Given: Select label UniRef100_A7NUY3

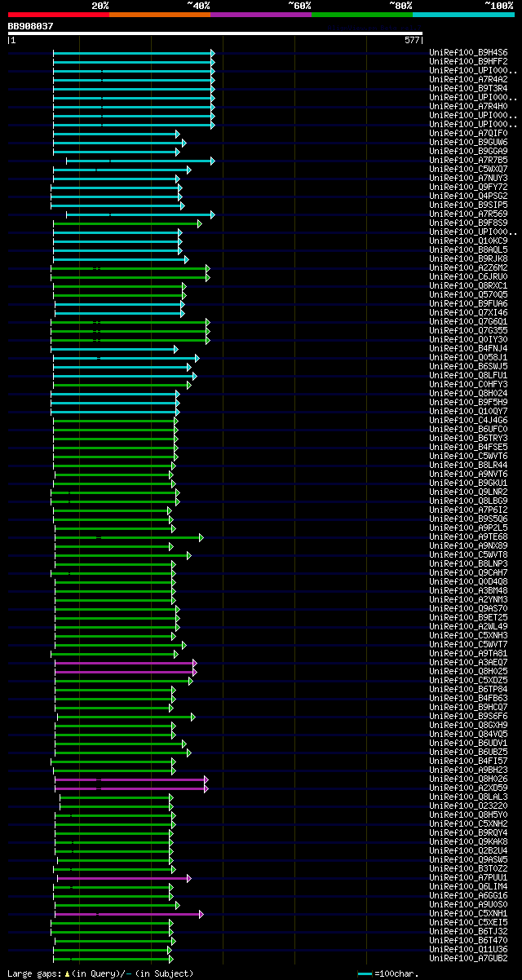Looking at the screenshot, I should tap(468, 178).
